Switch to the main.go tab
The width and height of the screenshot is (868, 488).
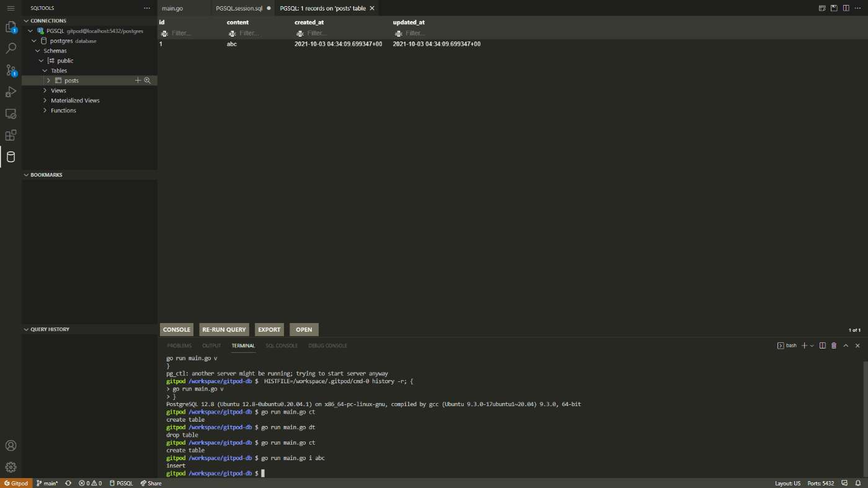184,9
